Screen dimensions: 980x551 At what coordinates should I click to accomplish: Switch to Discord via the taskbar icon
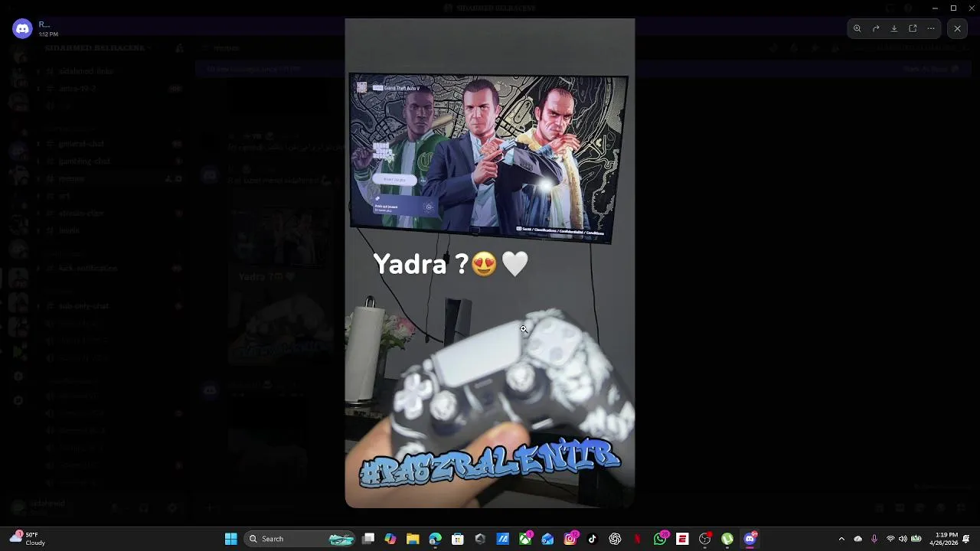[x=750, y=539]
